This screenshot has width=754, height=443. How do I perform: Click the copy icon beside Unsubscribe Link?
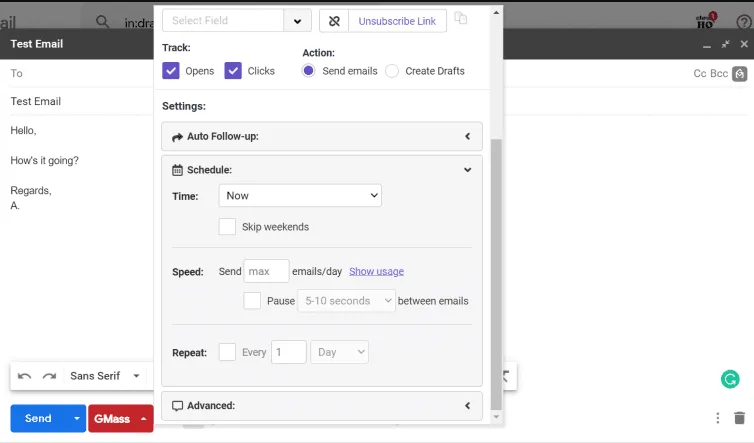(x=461, y=18)
